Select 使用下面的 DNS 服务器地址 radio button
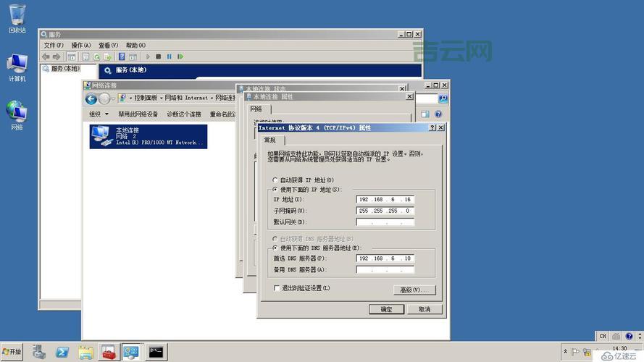 click(x=275, y=248)
